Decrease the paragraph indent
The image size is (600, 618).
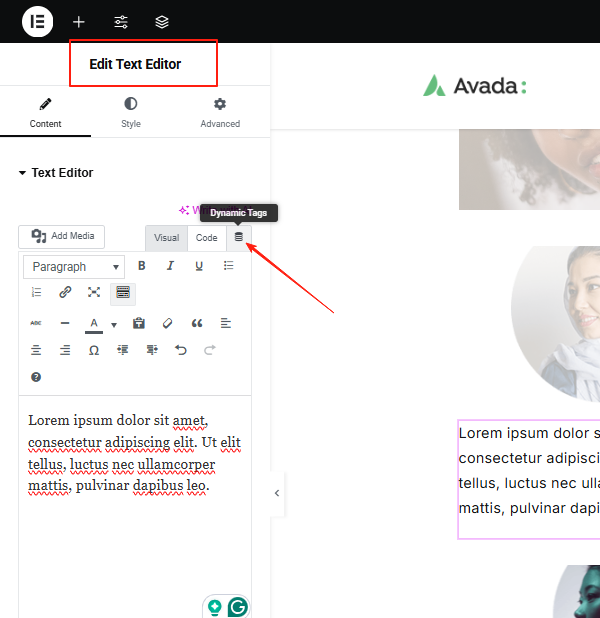coord(123,350)
